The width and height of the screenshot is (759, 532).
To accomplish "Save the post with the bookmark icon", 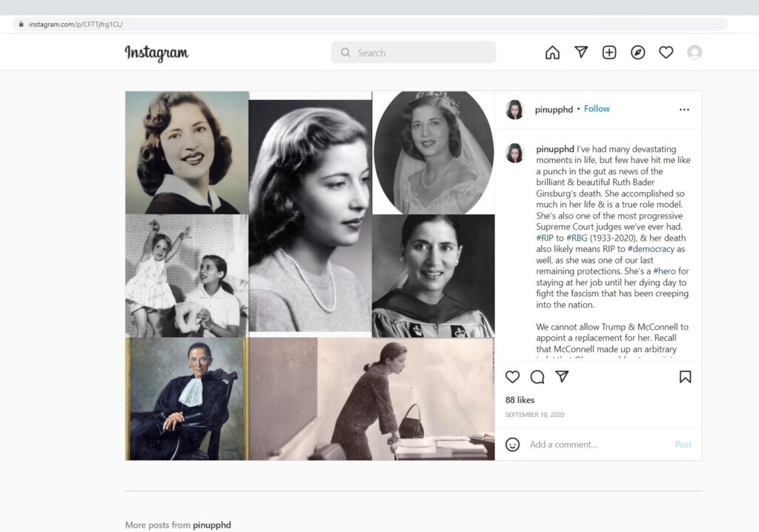I will [685, 376].
